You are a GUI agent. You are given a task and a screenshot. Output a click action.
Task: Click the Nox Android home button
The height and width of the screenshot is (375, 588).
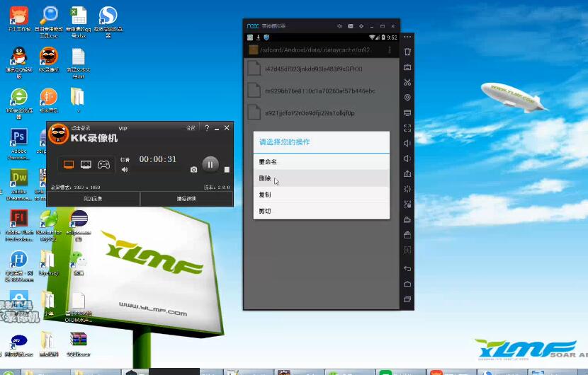click(407, 284)
